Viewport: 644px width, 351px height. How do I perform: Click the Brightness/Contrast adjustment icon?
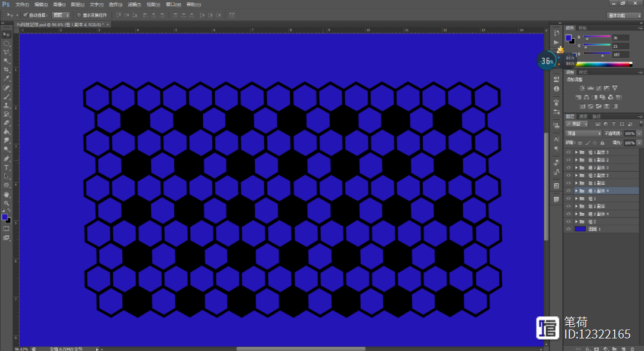click(x=582, y=88)
